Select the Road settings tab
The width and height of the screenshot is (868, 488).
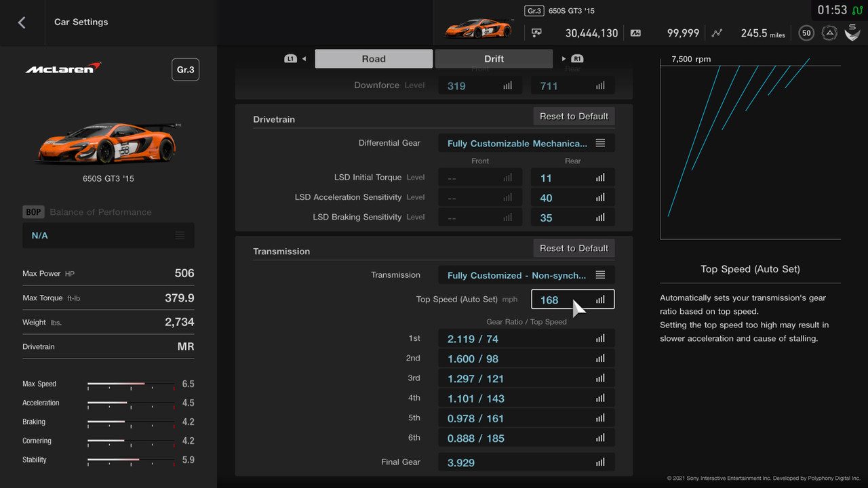[x=374, y=59]
